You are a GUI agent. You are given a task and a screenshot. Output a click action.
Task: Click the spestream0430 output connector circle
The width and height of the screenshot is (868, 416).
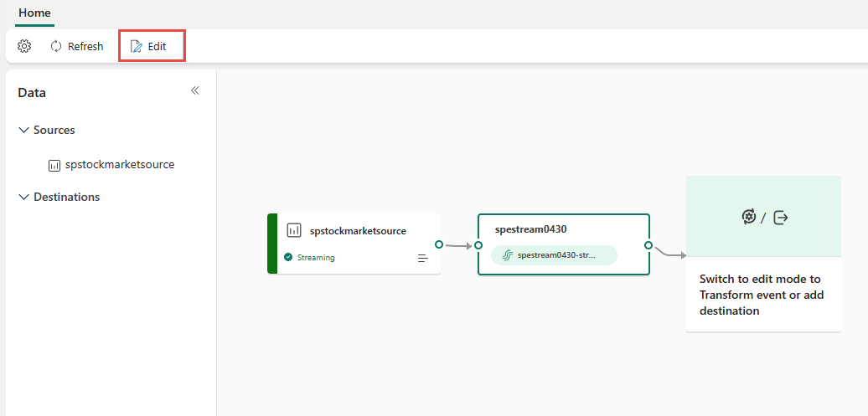(648, 245)
